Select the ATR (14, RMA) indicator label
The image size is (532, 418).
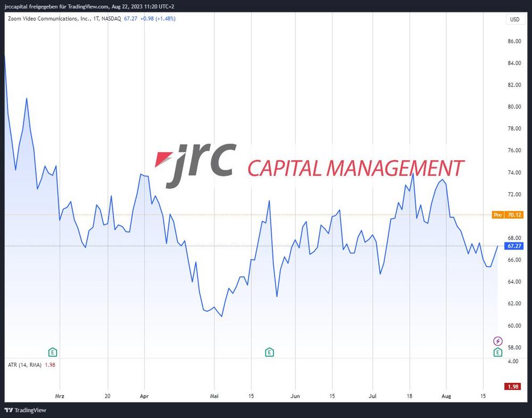25,365
